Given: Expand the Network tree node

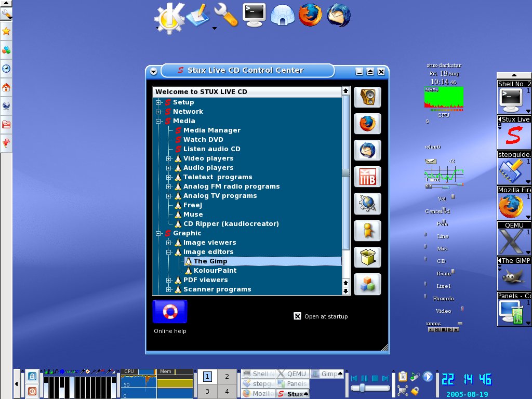Looking at the screenshot, I should click(x=158, y=112).
